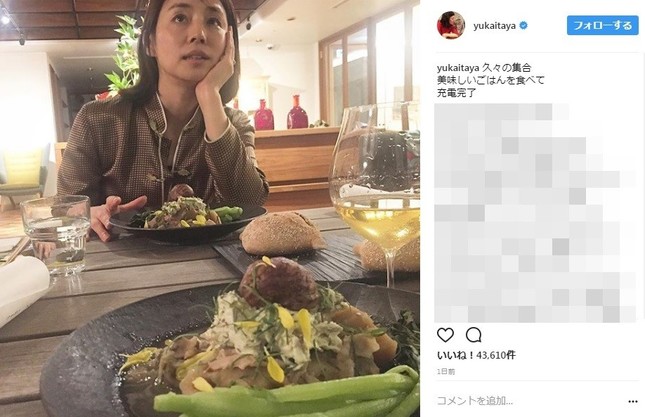Viewport: 645px width, 417px height.
Task: Like the post with the heart icon
Action: pyautogui.click(x=445, y=335)
